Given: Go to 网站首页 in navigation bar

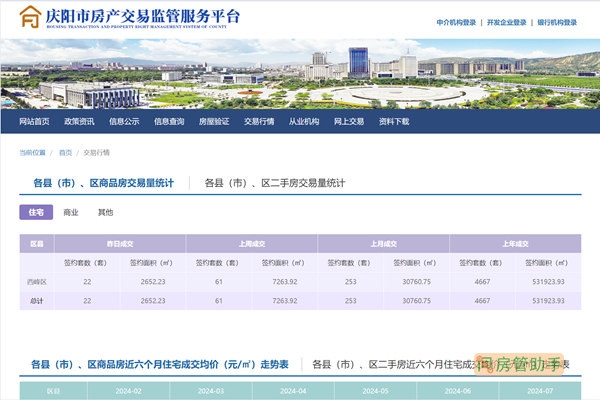Looking at the screenshot, I should [x=34, y=121].
